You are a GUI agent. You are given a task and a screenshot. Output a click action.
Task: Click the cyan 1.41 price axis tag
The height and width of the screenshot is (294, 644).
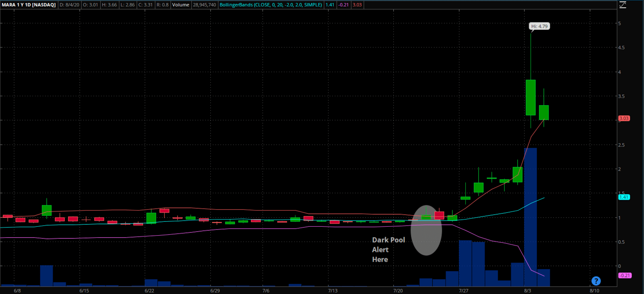coord(624,197)
